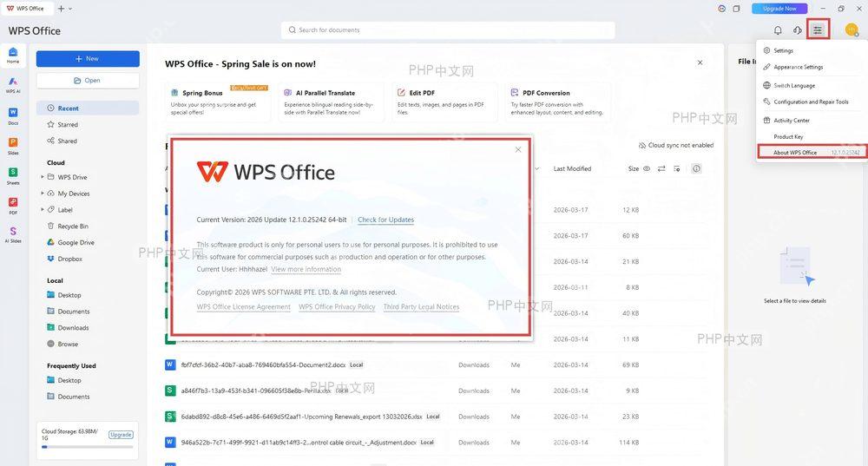
Task: Click the headset support icon
Action: coord(797,30)
